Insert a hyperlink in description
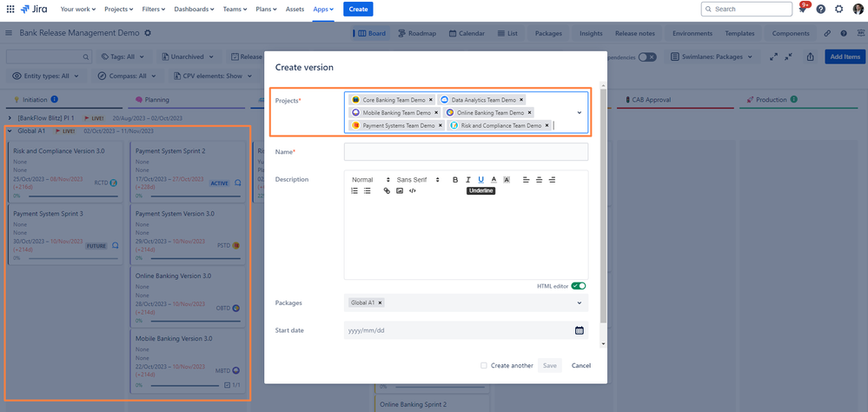Screen dimensions: 868x412 387,190
